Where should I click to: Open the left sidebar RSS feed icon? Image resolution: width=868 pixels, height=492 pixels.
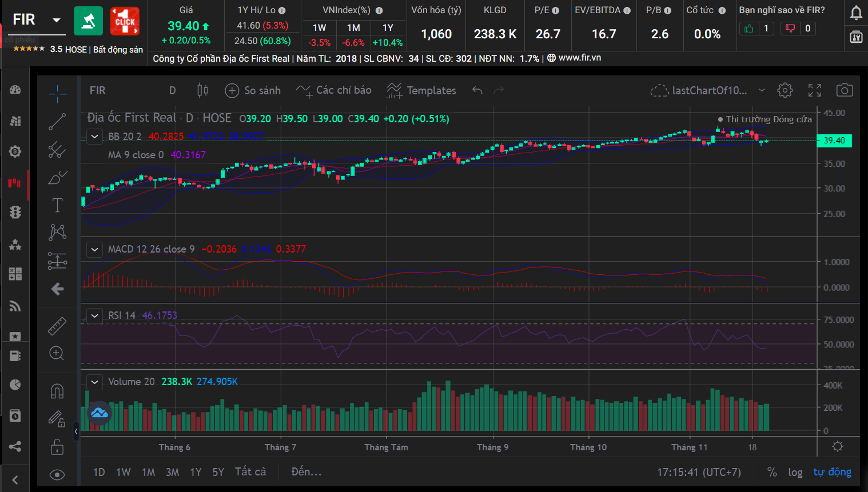(15, 306)
